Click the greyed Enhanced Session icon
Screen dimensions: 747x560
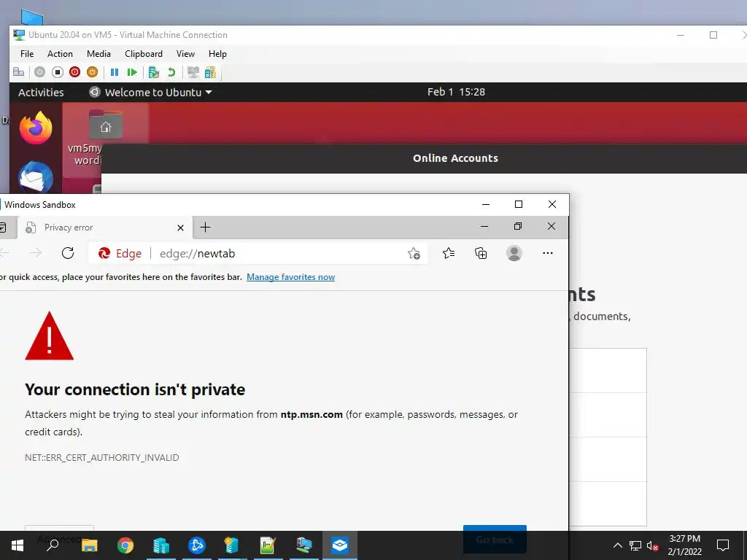(x=193, y=72)
